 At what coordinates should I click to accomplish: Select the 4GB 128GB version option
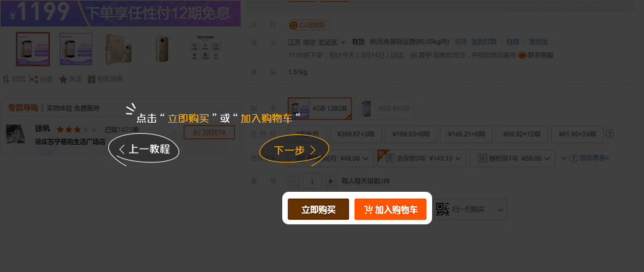[x=320, y=108]
